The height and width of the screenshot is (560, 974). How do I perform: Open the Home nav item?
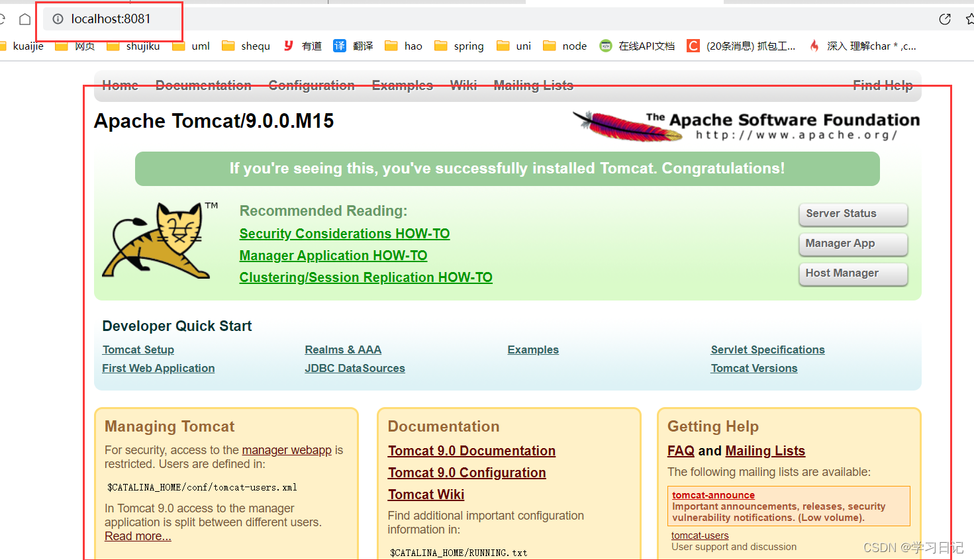point(120,85)
